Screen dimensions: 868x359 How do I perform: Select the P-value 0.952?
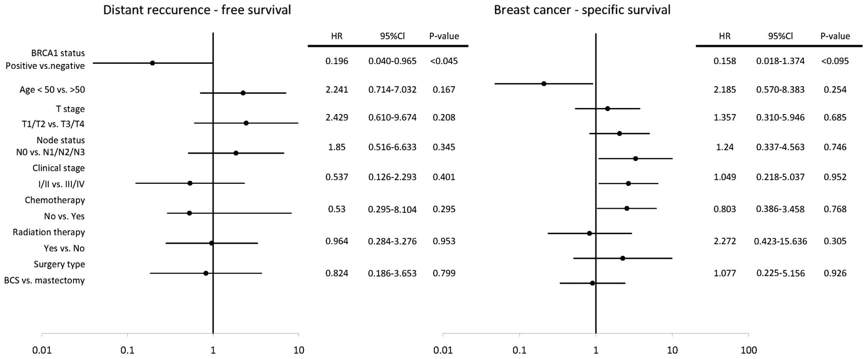835,177
